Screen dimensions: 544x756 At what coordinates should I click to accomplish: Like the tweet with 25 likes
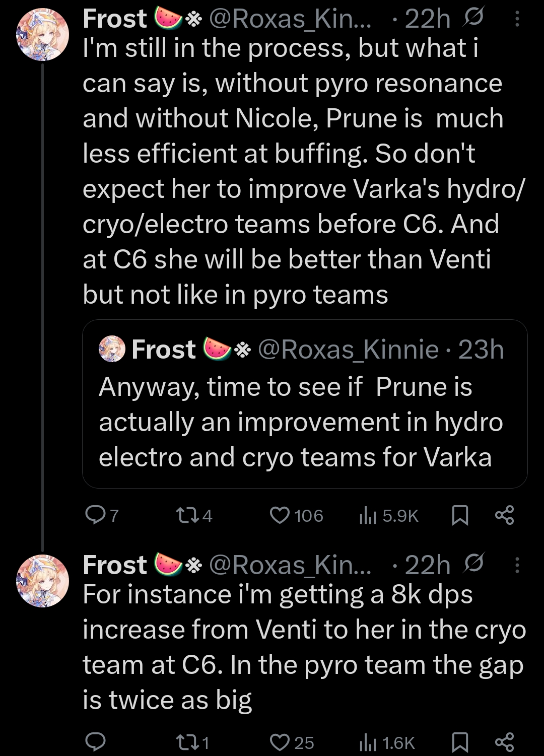tap(280, 742)
